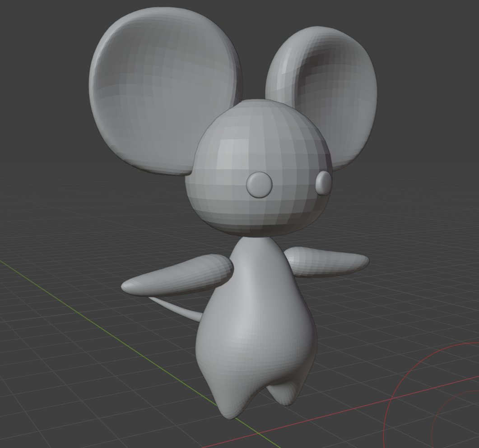Select the arm extending to the left

tap(177, 276)
